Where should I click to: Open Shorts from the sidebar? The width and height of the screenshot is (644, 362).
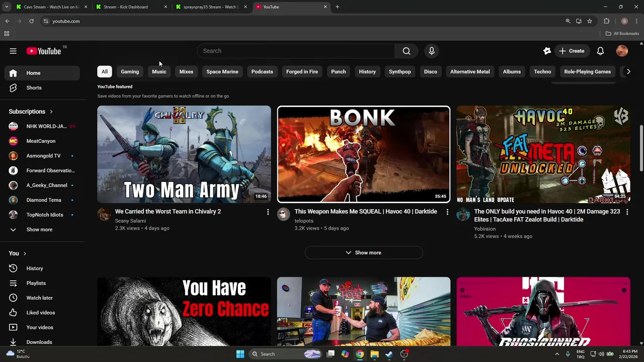(42, 87)
